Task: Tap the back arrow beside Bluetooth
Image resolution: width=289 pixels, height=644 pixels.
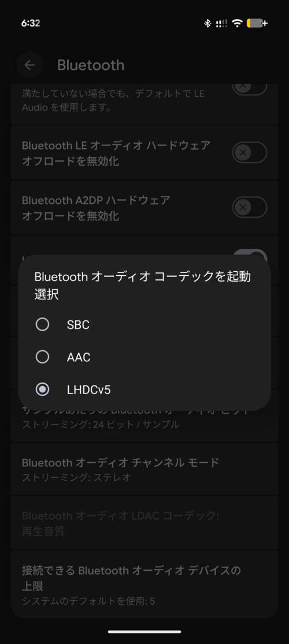Action: [x=29, y=65]
